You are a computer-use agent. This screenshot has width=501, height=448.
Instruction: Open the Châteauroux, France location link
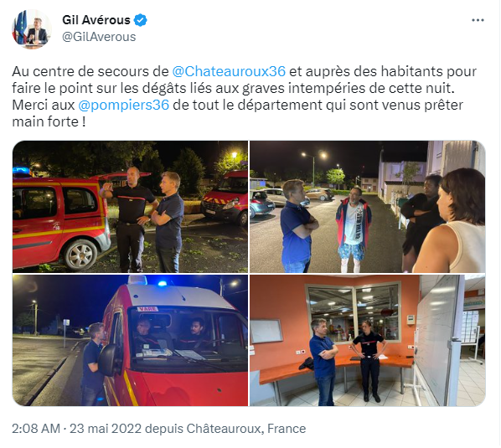click(x=246, y=428)
